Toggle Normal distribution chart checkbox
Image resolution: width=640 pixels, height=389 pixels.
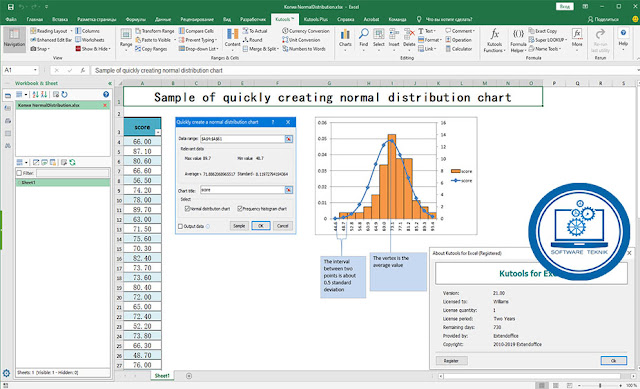[187, 209]
